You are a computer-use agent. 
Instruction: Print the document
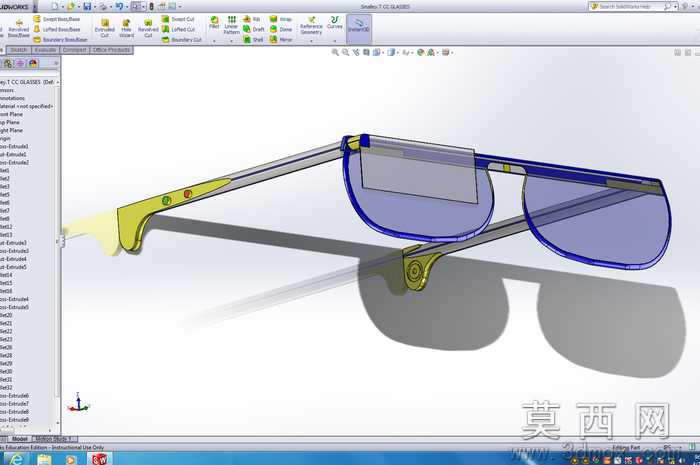tap(103, 6)
